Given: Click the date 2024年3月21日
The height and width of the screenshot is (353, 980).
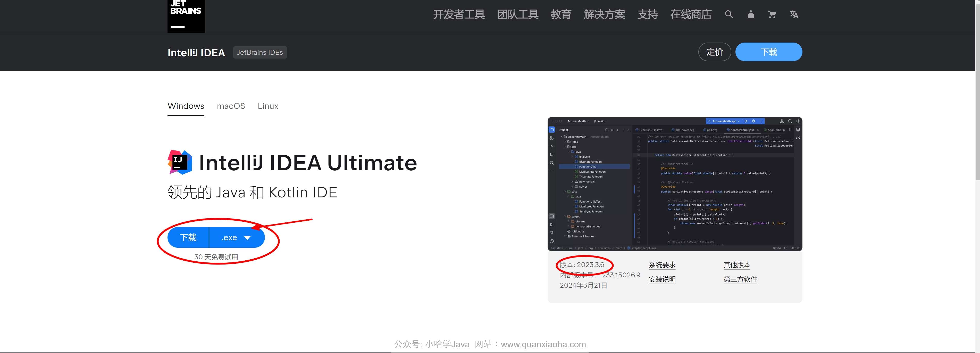Looking at the screenshot, I should pyautogui.click(x=583, y=285).
